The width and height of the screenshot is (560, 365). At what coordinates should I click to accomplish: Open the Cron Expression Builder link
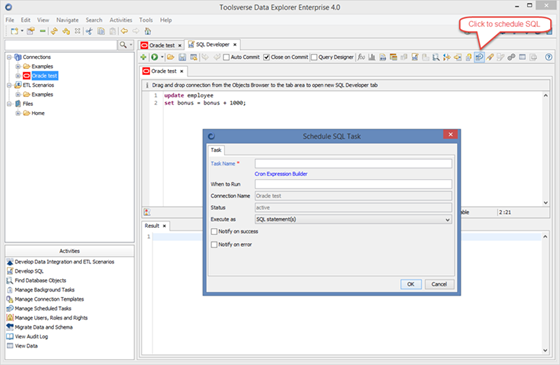[x=281, y=174]
